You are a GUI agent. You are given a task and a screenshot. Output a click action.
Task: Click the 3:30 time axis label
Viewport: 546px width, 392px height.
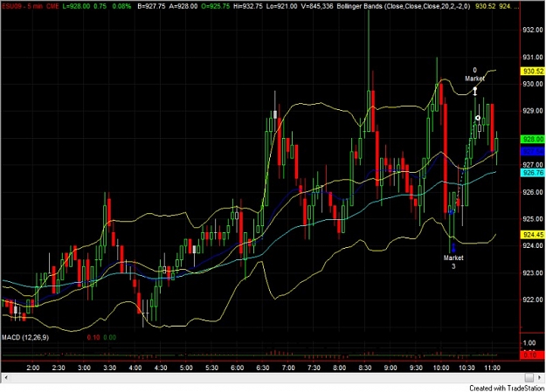(x=110, y=368)
